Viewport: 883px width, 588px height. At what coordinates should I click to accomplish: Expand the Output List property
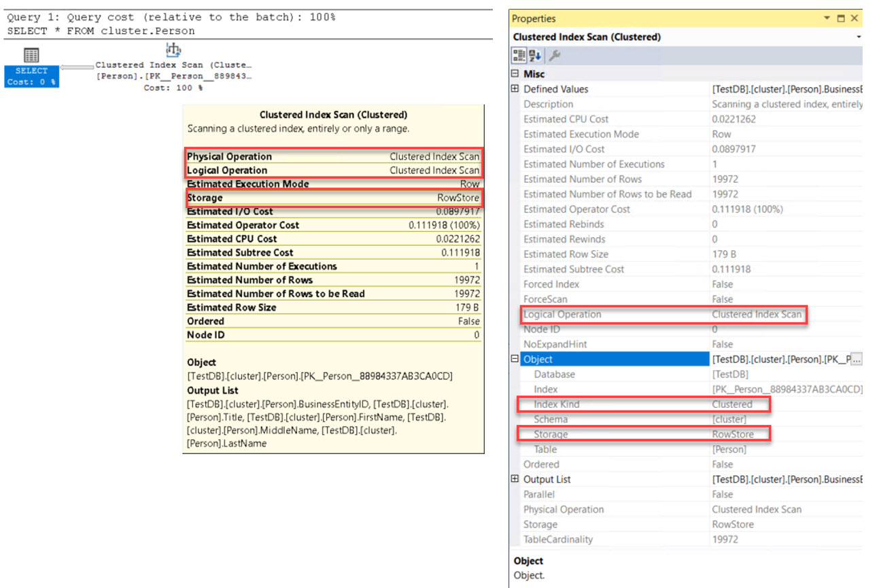[x=515, y=479]
